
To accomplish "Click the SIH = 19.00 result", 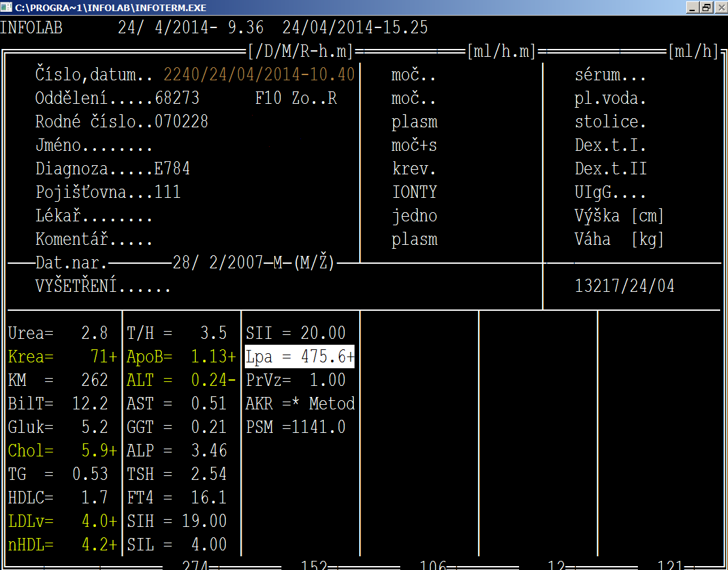I will pos(177,521).
